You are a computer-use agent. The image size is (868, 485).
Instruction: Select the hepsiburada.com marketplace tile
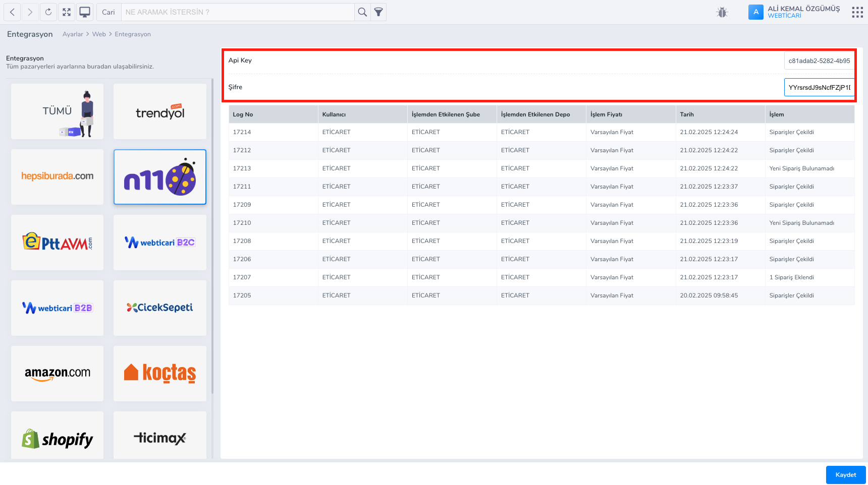tap(58, 177)
